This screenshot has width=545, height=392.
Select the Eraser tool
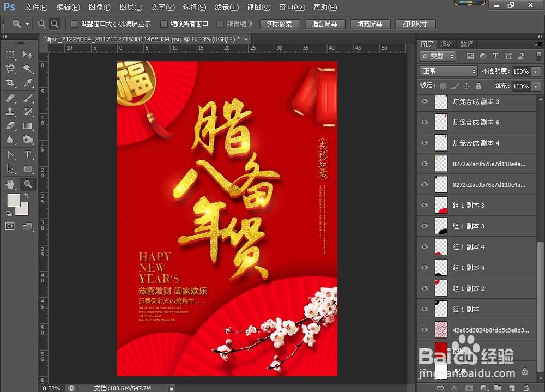pos(10,125)
